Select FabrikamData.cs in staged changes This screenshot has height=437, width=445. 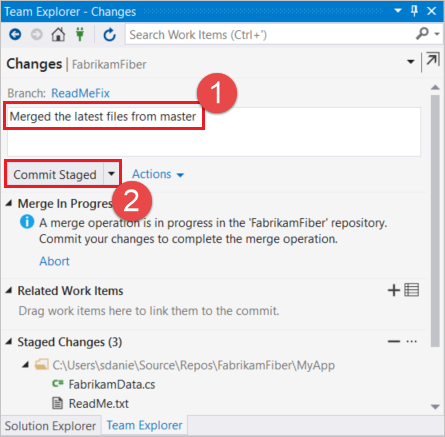pos(112,384)
